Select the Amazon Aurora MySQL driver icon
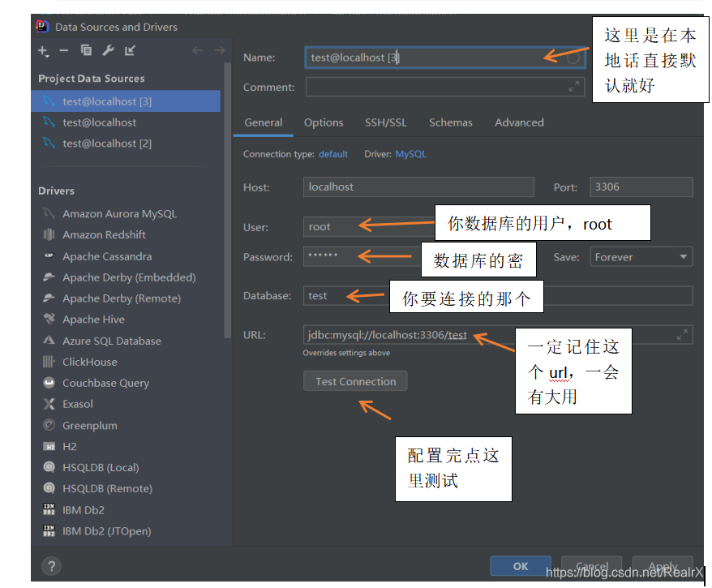Screen dimensions: 712x588 [x=49, y=213]
